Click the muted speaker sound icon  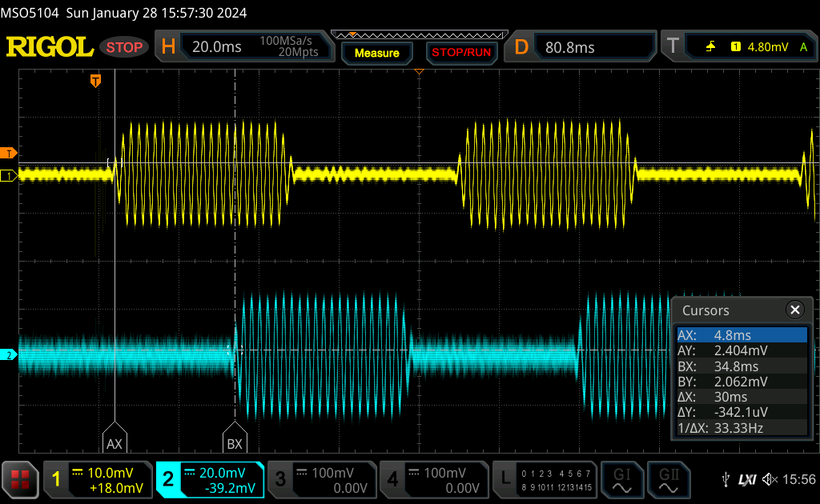[770, 479]
